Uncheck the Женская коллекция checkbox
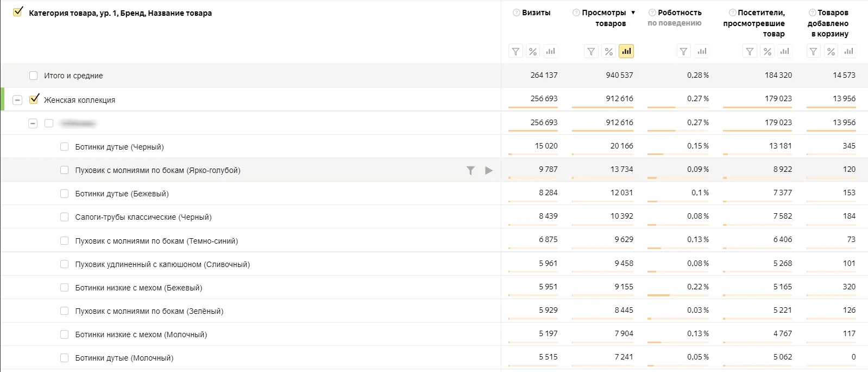The width and height of the screenshot is (868, 372). (34, 100)
